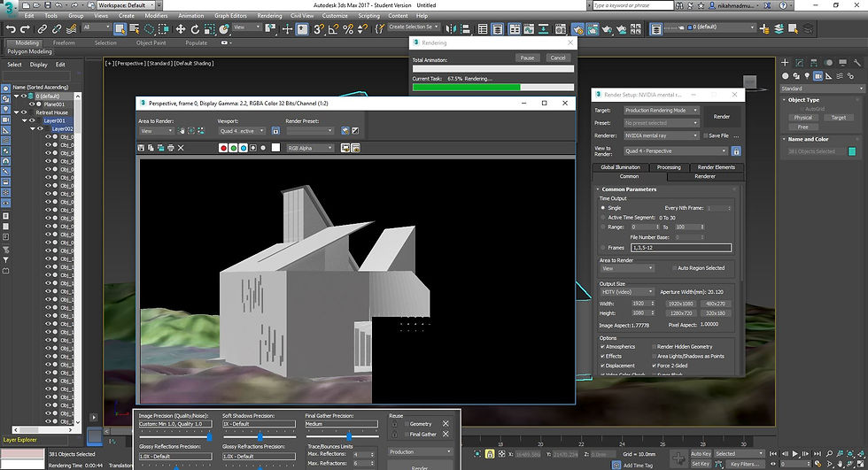Viewport: 868px width, 470px height.
Task: Activate the Select and Link tool
Action: click(43, 28)
